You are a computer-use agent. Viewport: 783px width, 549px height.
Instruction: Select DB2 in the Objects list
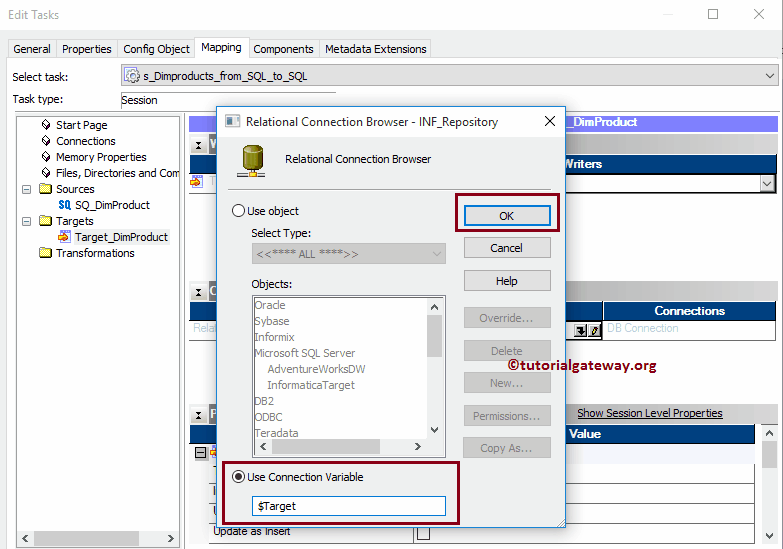click(264, 401)
